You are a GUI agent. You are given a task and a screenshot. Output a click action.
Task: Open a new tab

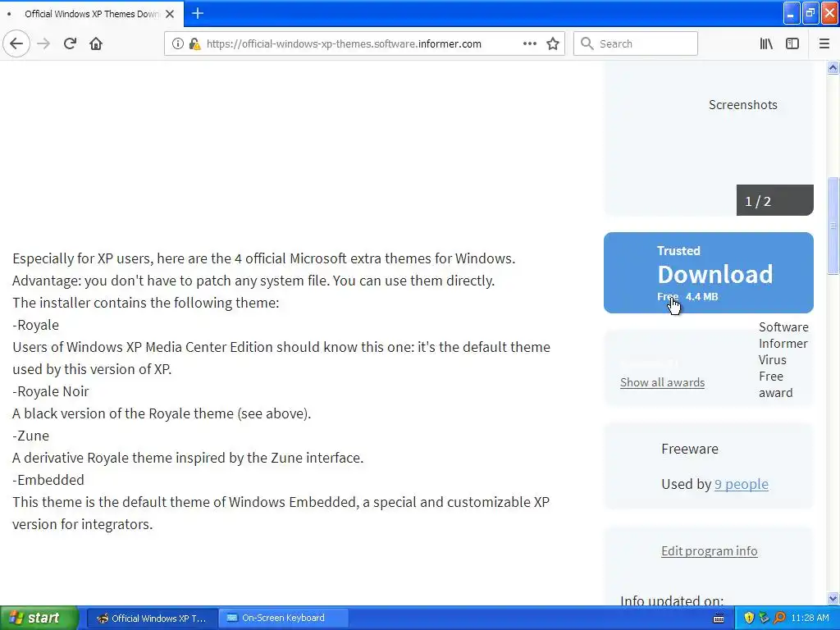click(x=197, y=13)
